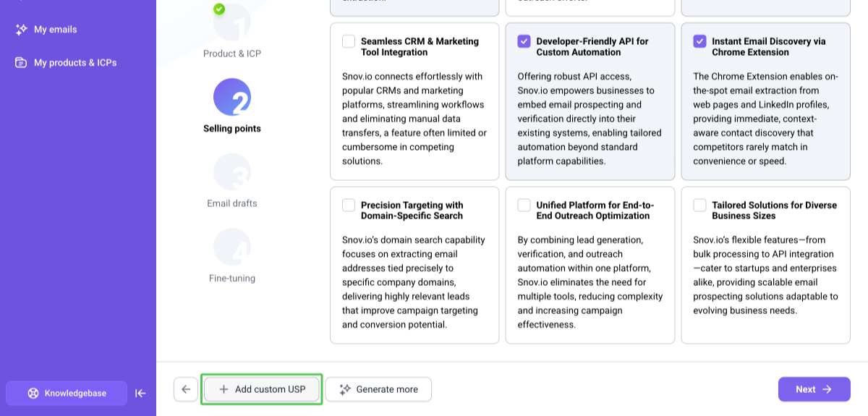
Task: Check Seamless CRM & Marketing Tool Integration
Action: [349, 41]
